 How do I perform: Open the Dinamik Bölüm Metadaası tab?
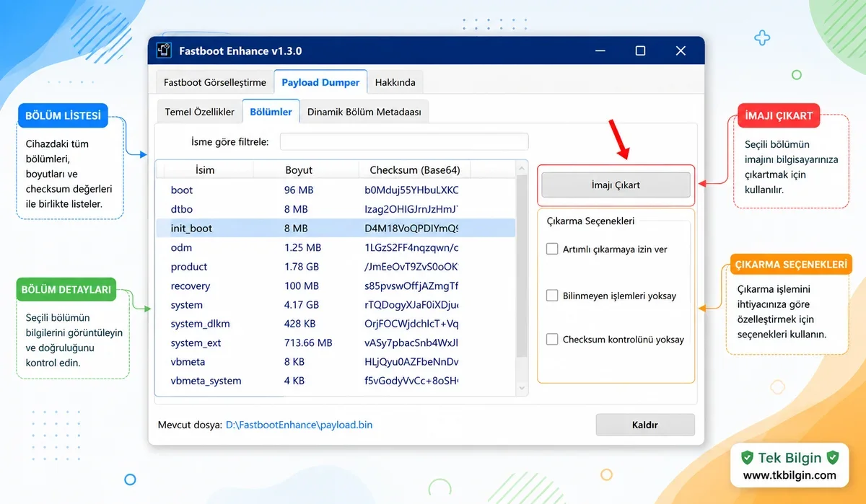point(364,112)
